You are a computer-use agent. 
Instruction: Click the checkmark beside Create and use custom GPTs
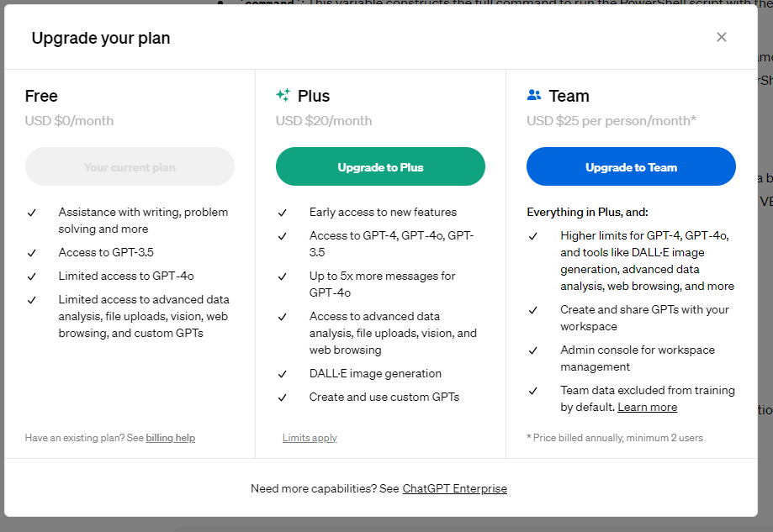(283, 398)
